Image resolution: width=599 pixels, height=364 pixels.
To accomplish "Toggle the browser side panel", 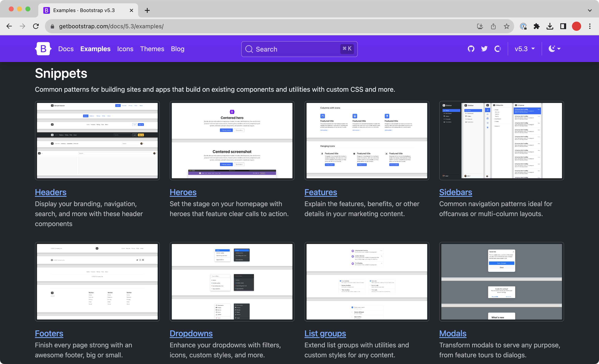I will [563, 26].
